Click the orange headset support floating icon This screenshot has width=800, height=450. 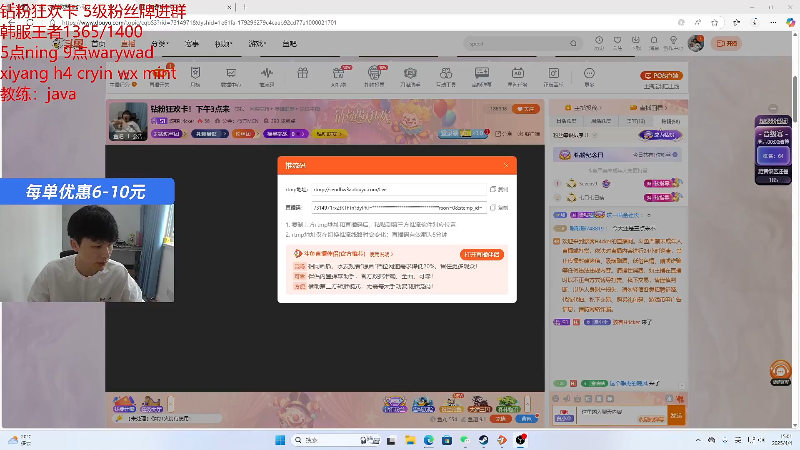tap(780, 371)
